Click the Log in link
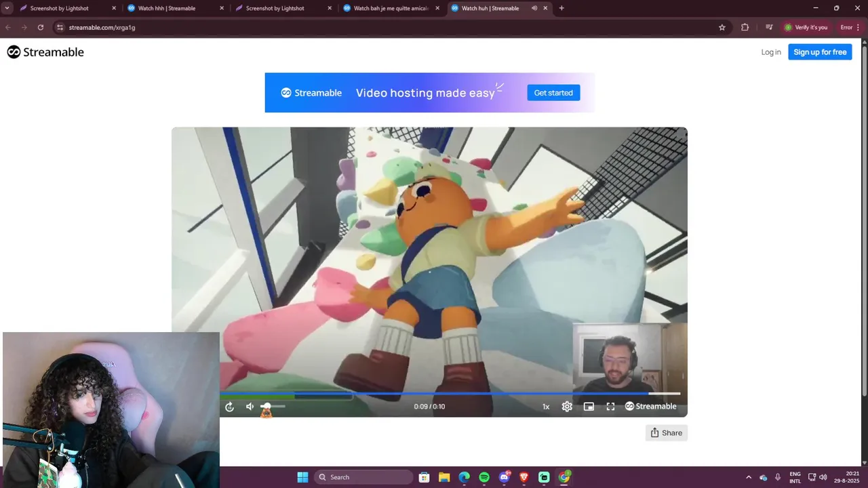This screenshot has width=868, height=488. tap(771, 52)
